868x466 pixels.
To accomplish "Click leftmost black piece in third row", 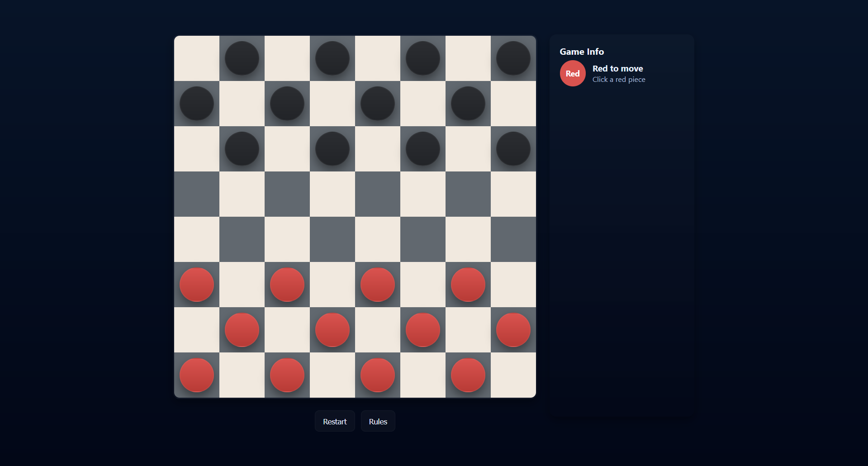I will click(242, 149).
